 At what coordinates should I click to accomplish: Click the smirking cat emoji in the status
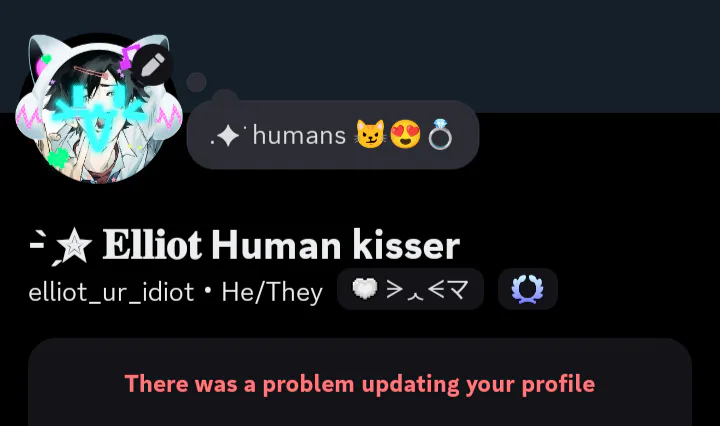coord(370,135)
